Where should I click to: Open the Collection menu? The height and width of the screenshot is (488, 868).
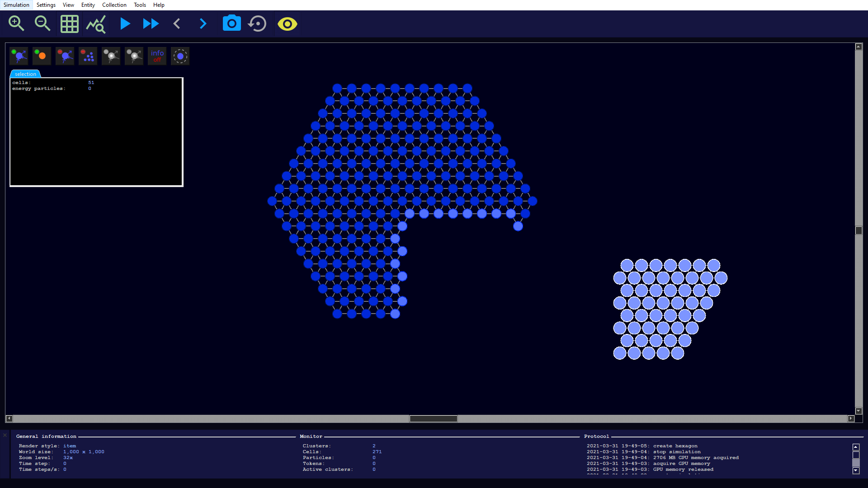tap(114, 5)
